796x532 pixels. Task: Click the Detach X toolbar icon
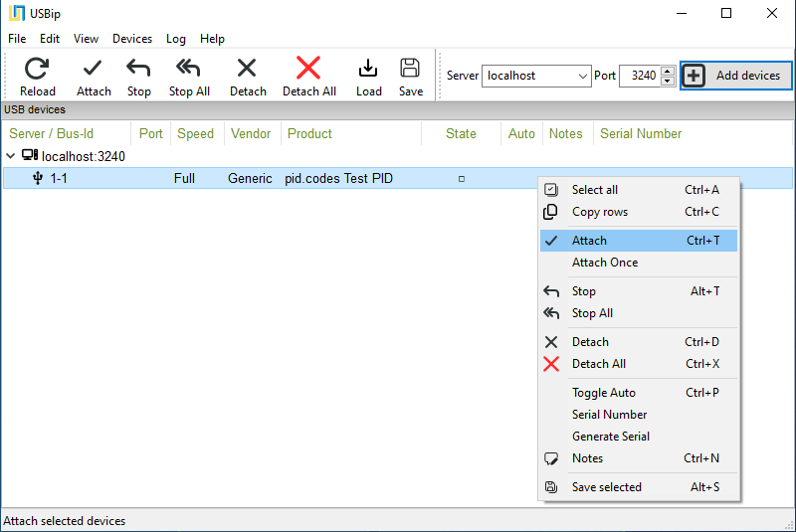click(247, 69)
